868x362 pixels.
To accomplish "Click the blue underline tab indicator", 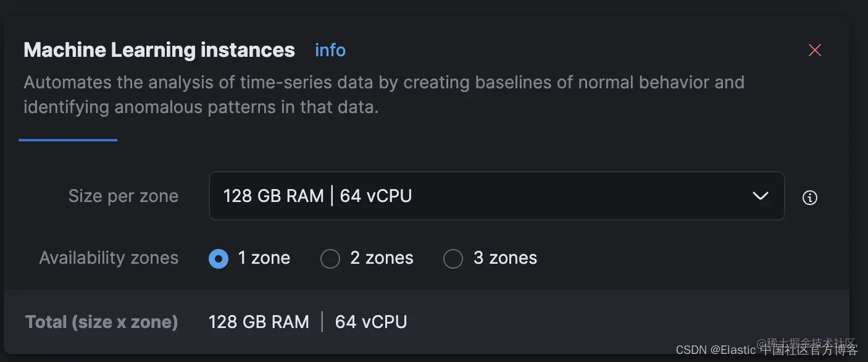I will (68, 140).
